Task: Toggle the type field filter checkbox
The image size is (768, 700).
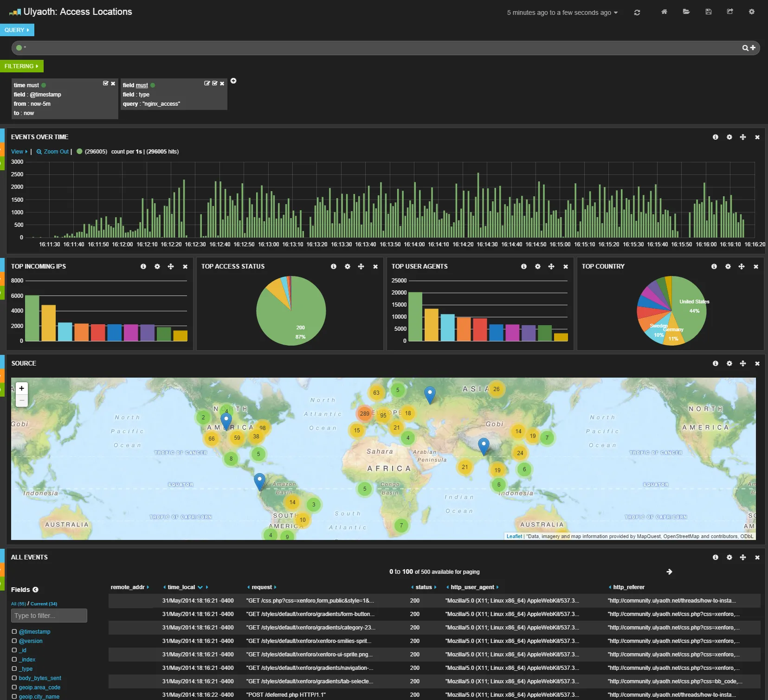Action: point(214,83)
